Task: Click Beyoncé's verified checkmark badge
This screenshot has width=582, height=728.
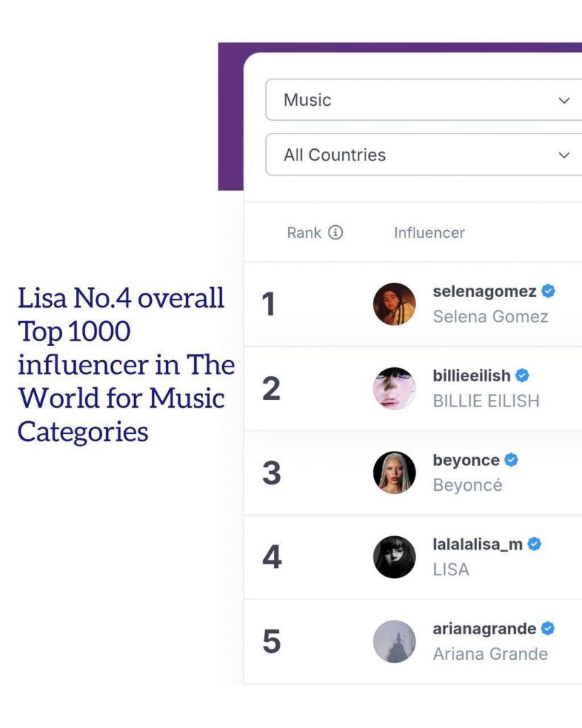Action: click(x=511, y=460)
